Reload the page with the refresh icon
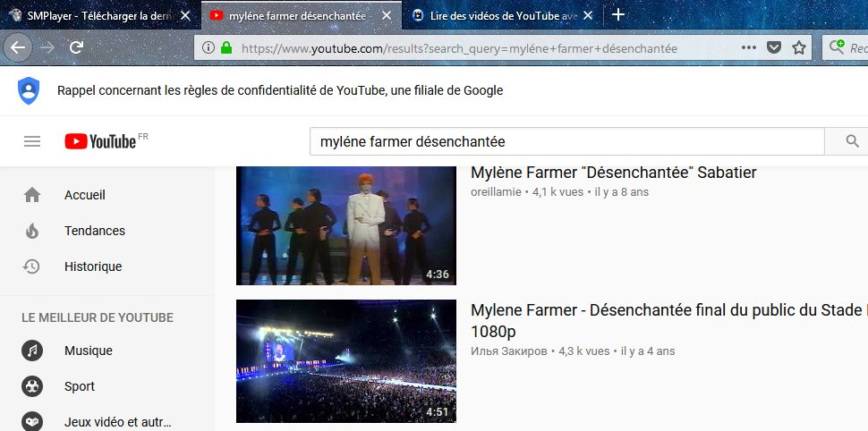Image resolution: width=868 pixels, height=431 pixels. 76,47
